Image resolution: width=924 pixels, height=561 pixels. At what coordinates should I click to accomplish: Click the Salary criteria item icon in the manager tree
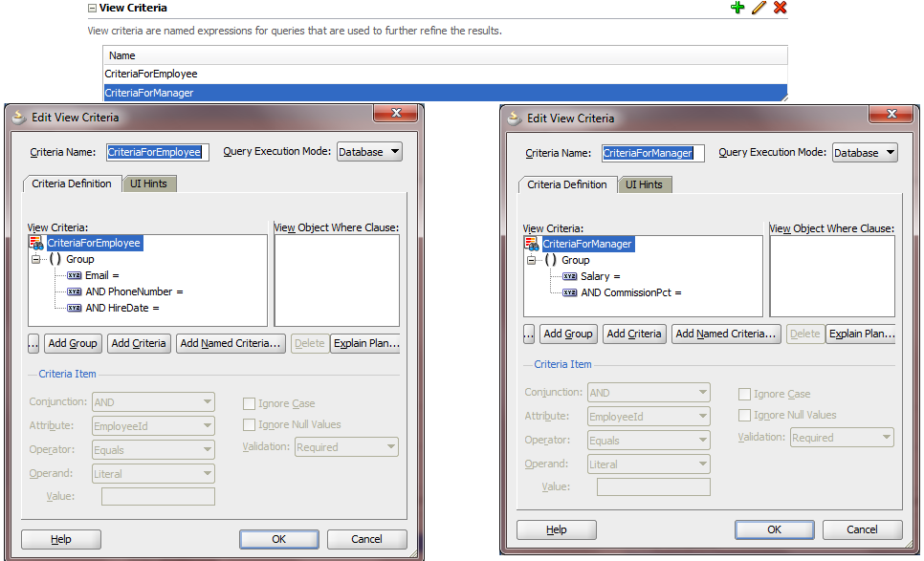570,276
